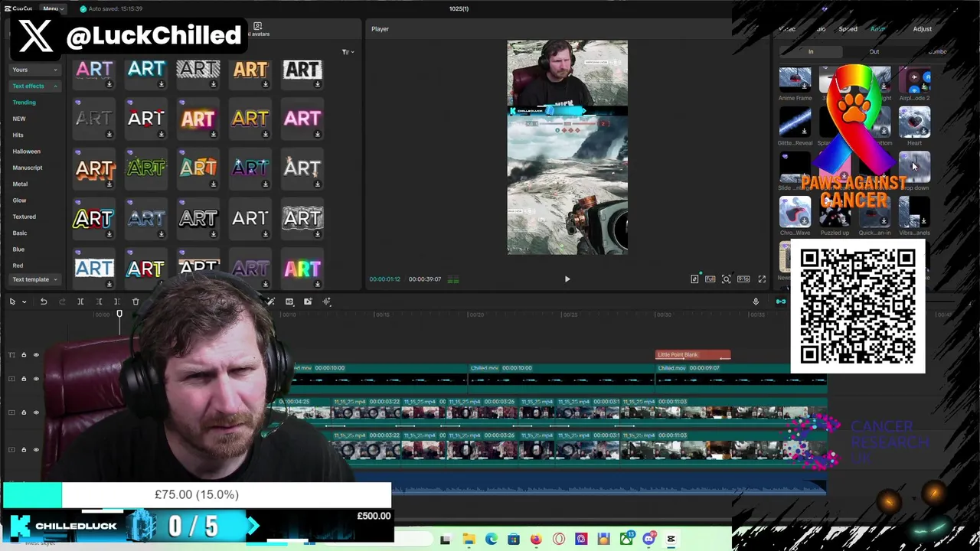Undo the last edit in timeline toolbar
980x551 pixels.
coord(44,302)
